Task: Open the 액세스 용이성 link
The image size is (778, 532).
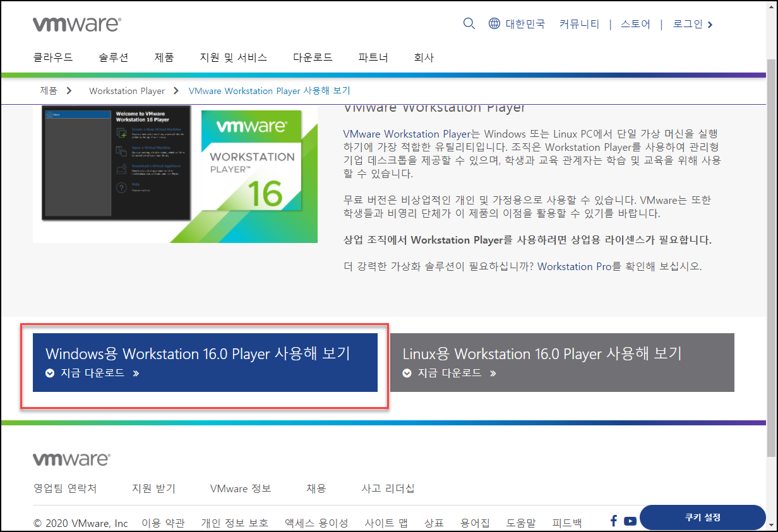Action: tap(316, 523)
